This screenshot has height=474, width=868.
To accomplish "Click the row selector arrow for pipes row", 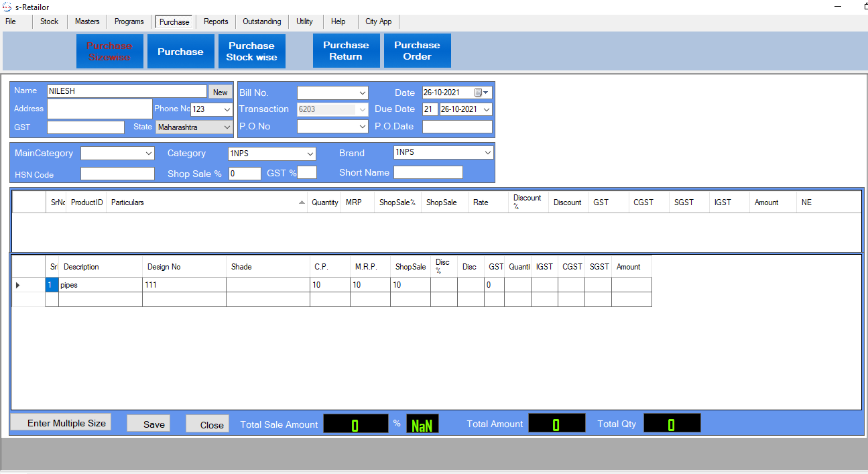I will tap(17, 286).
